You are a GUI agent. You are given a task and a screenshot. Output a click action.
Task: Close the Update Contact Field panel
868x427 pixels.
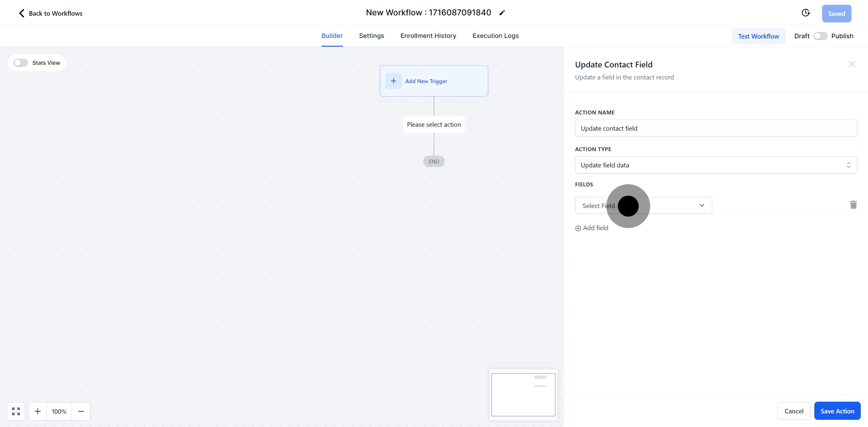[x=851, y=64]
